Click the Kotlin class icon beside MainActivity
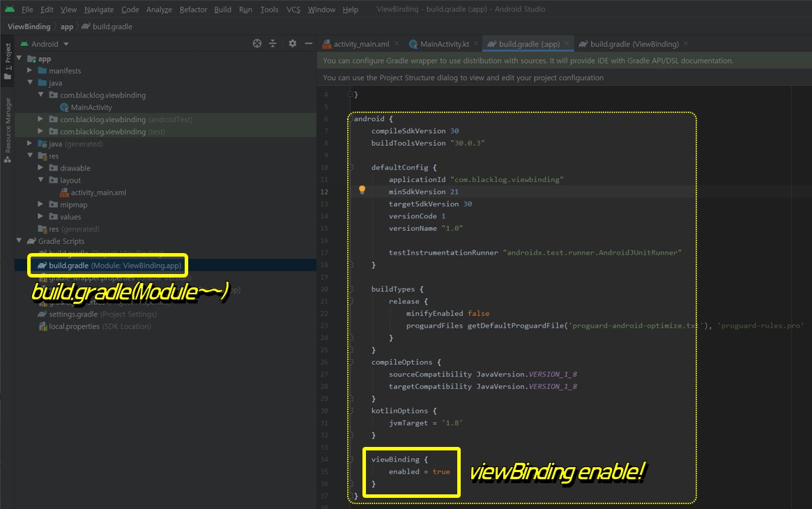Image resolution: width=812 pixels, height=509 pixels. 64,107
